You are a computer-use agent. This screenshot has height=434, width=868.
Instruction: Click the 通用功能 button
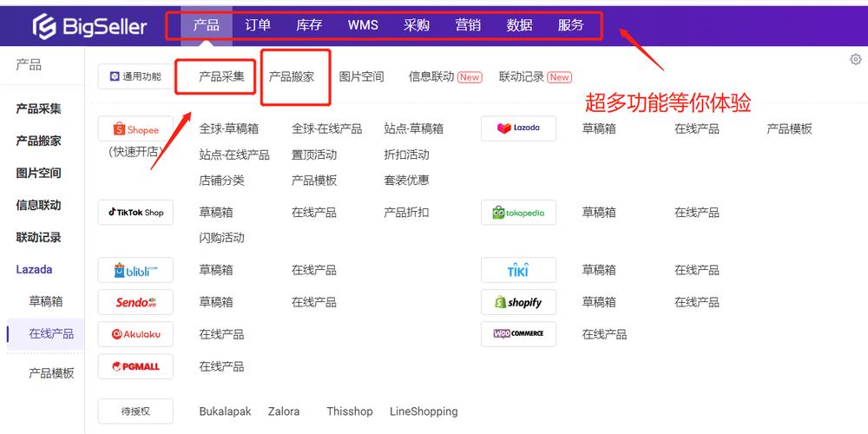(135, 76)
